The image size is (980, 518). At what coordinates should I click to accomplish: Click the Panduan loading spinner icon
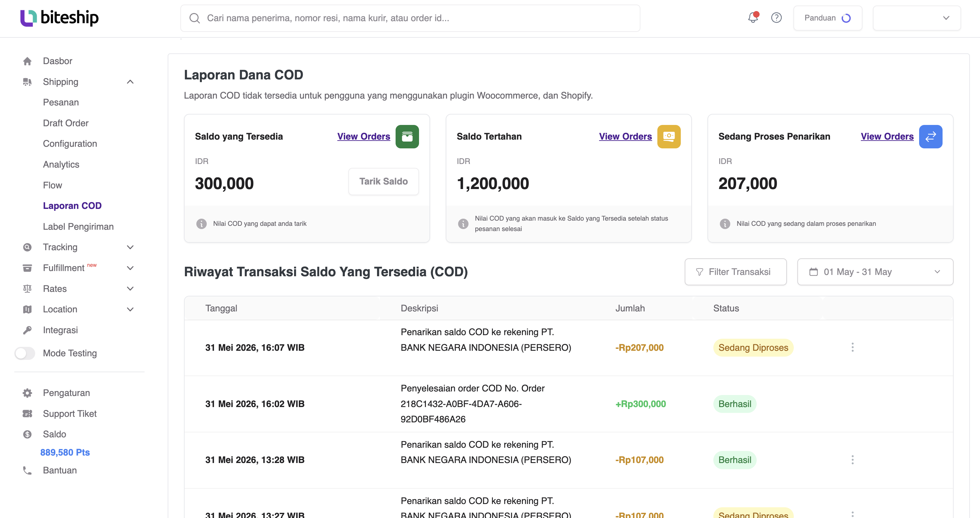(846, 18)
